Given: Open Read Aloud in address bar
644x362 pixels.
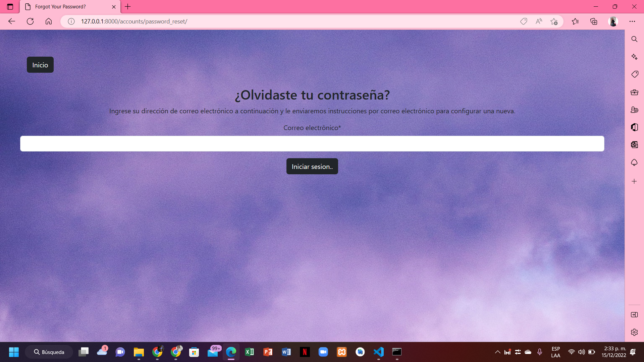Looking at the screenshot, I should pos(539,21).
